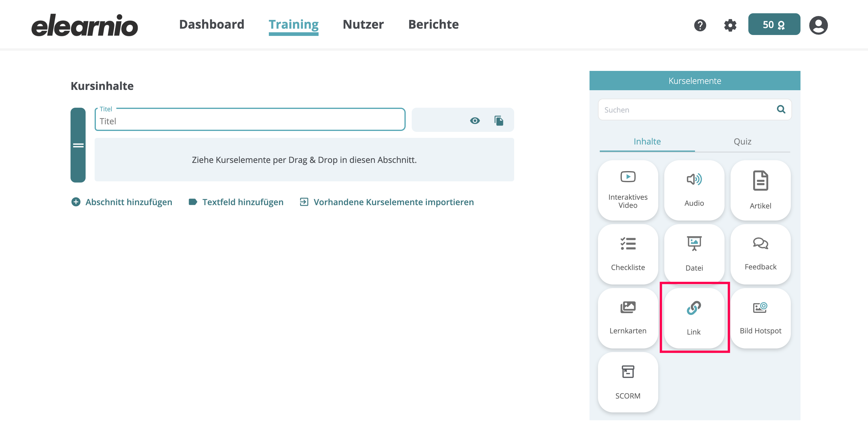This screenshot has height=429, width=868.
Task: Click Textfeld hinzufügen link
Action: (x=236, y=202)
